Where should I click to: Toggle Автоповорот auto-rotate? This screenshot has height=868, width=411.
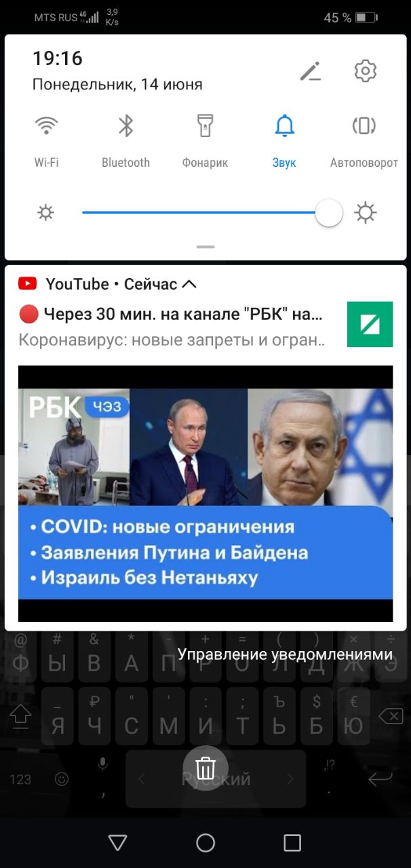pos(364,125)
